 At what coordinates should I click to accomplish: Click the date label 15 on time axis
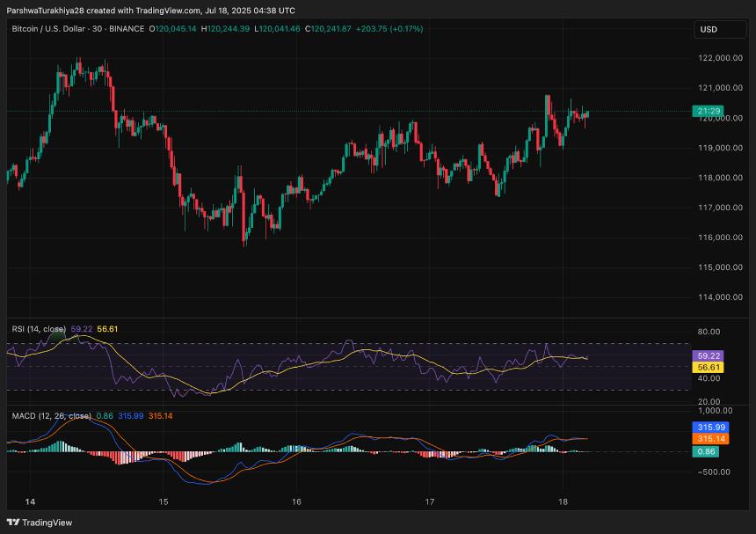tap(164, 502)
